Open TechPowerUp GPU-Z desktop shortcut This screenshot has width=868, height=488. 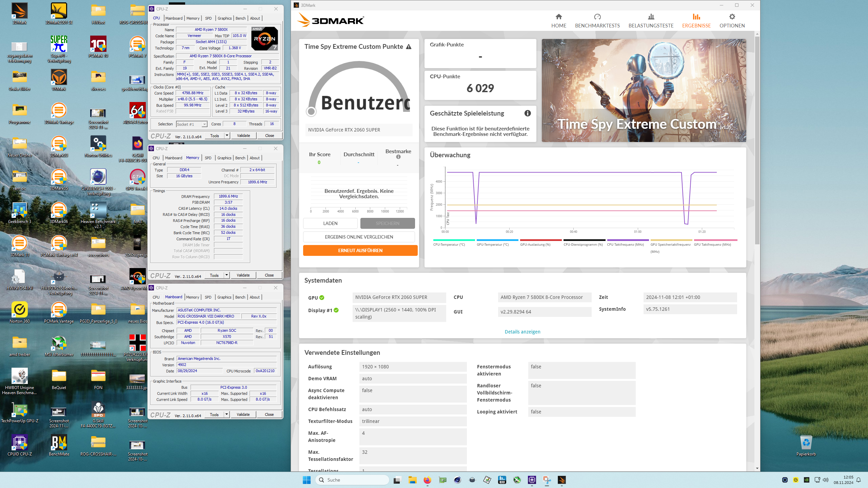[x=20, y=412]
